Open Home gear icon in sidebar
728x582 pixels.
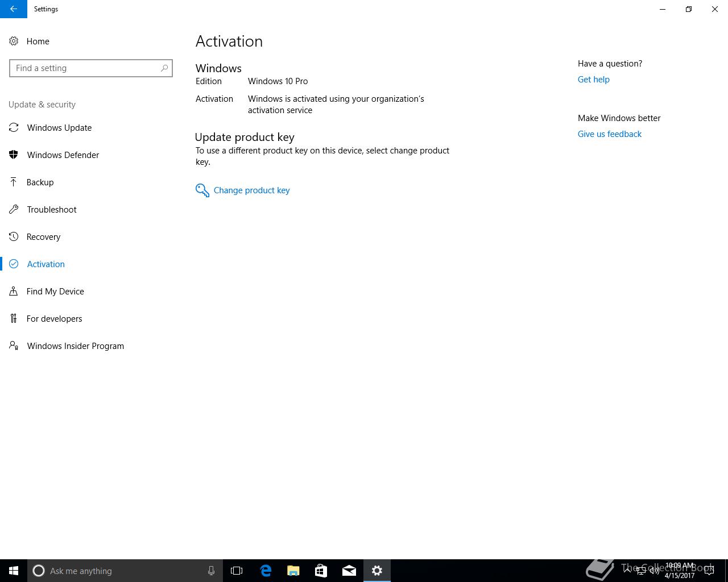tap(14, 41)
